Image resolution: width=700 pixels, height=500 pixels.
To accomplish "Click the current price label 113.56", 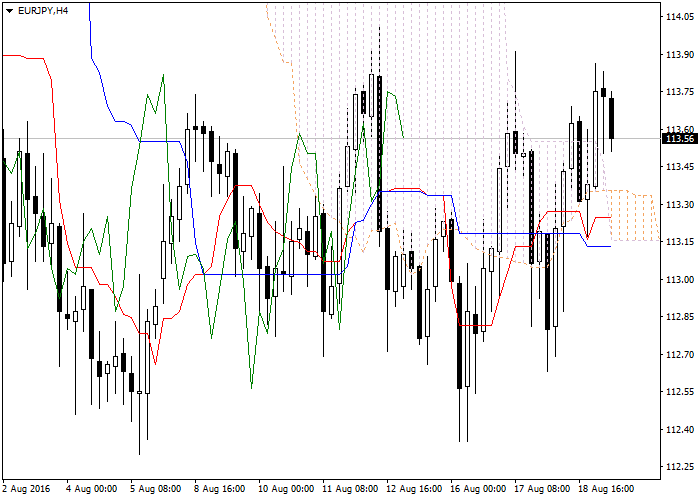I will pyautogui.click(x=680, y=139).
